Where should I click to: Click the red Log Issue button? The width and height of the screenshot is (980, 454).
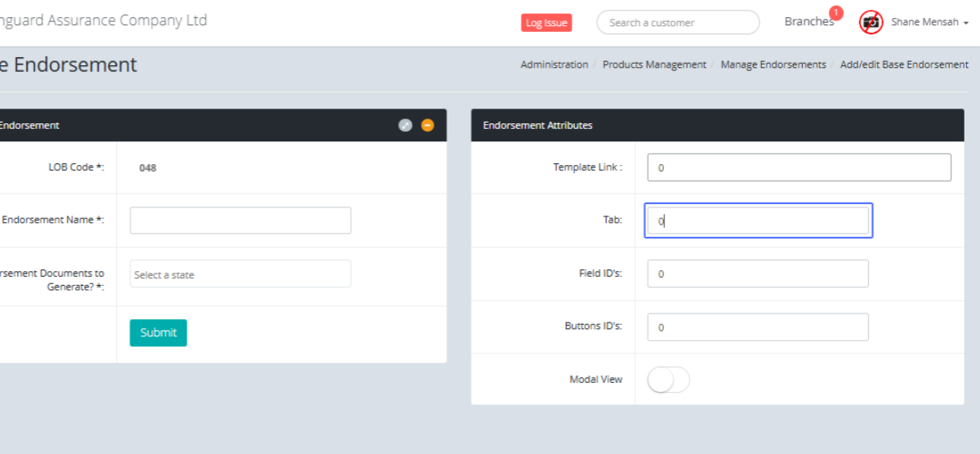(x=546, y=23)
